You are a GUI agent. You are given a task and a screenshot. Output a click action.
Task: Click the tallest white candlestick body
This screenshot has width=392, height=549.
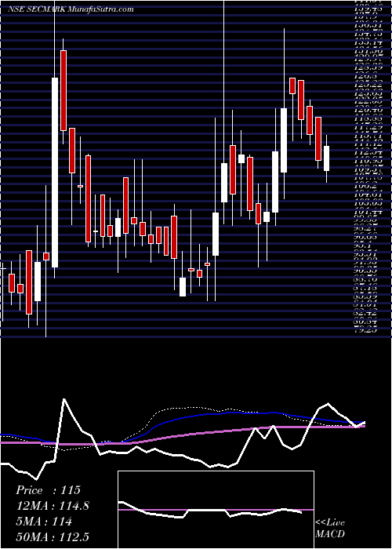tap(55, 173)
